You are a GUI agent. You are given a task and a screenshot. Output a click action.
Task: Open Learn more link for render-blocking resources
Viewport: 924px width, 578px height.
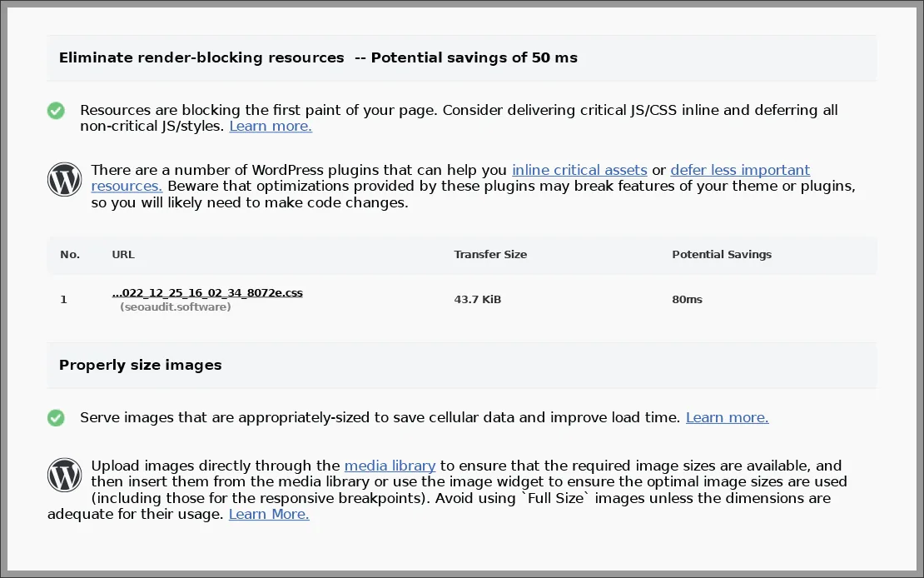(x=271, y=127)
